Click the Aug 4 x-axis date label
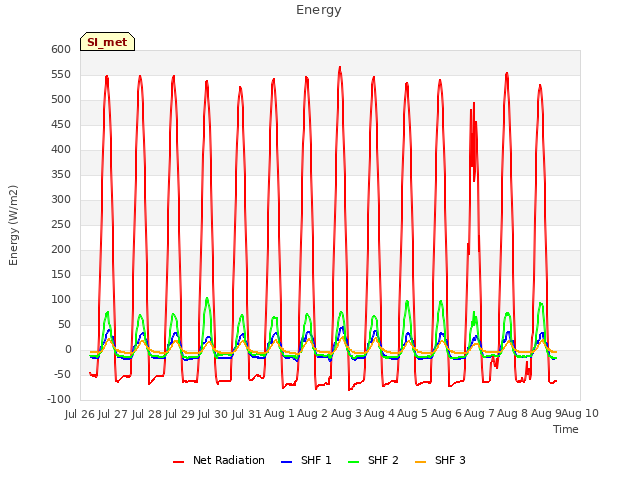 380,414
